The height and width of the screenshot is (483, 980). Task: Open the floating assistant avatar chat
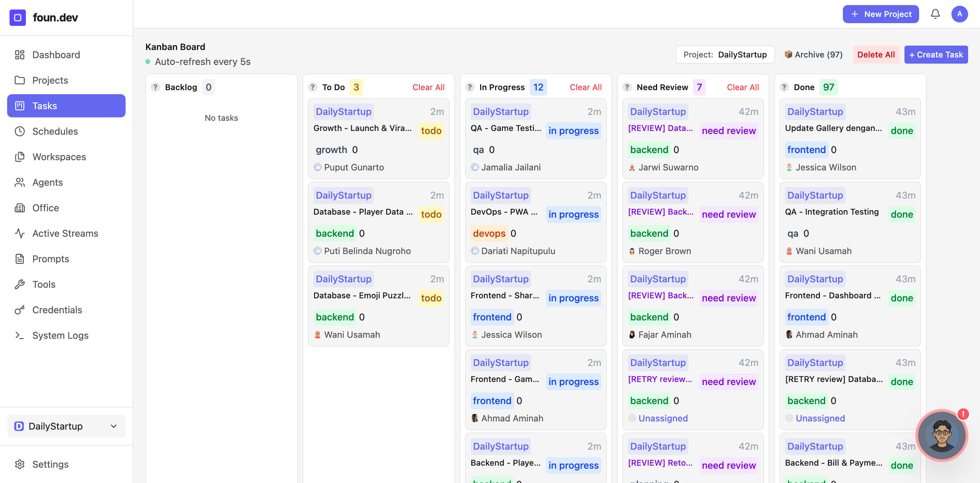tap(942, 435)
